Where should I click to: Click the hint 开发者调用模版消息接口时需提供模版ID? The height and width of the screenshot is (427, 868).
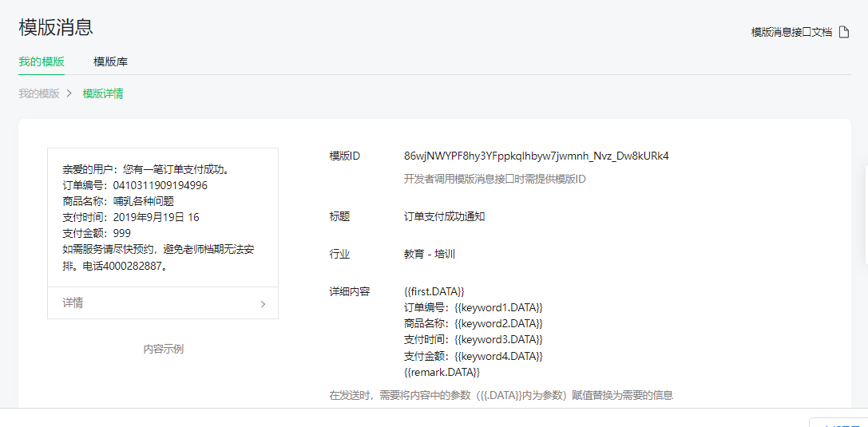tap(495, 180)
